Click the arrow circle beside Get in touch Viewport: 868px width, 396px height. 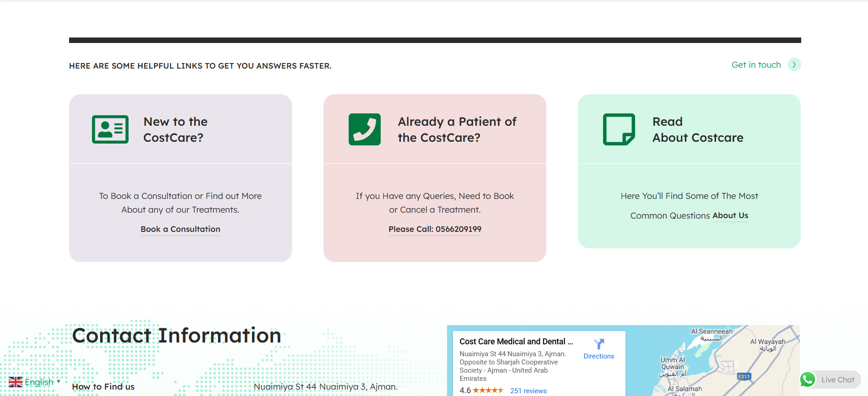coord(794,65)
